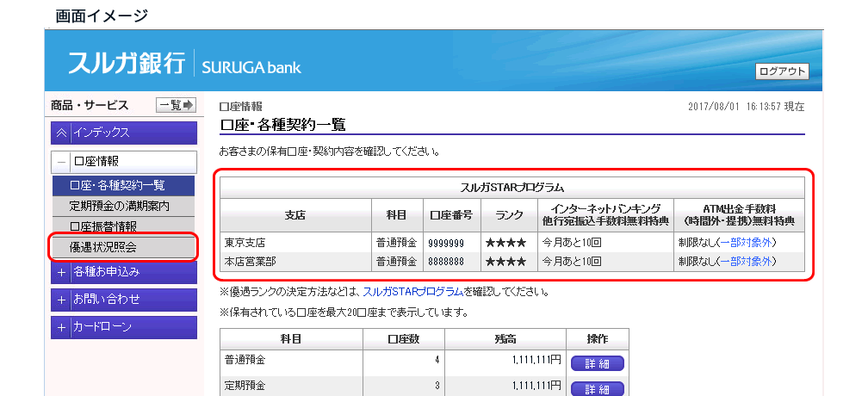Expand the お問い合わせ section
868x396 pixels.
click(124, 300)
